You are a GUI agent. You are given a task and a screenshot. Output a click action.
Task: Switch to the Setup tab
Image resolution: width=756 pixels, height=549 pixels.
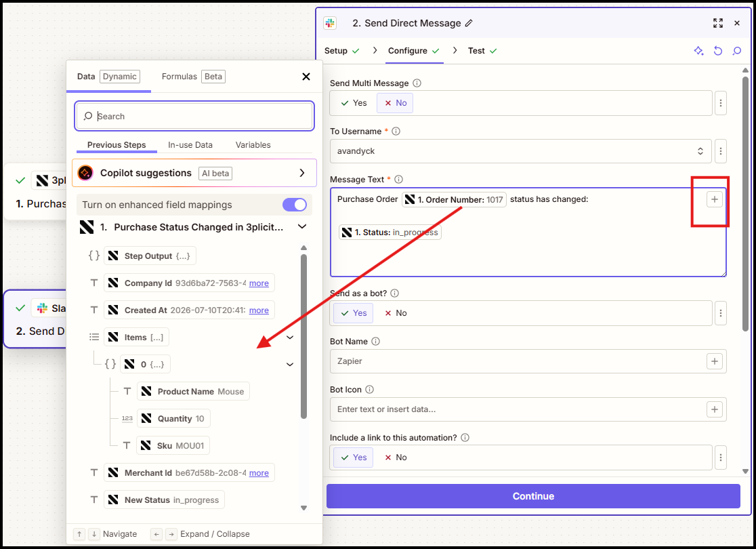click(342, 51)
